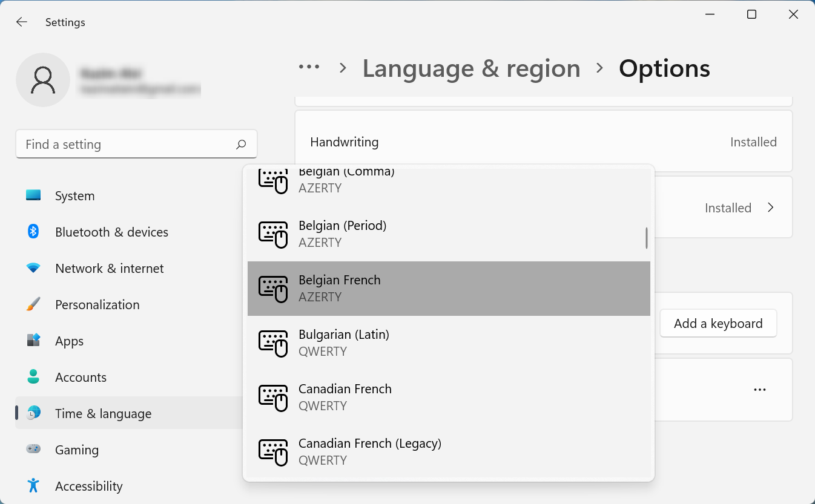Select the Accessibility sidebar icon
The height and width of the screenshot is (504, 815).
pyautogui.click(x=33, y=486)
